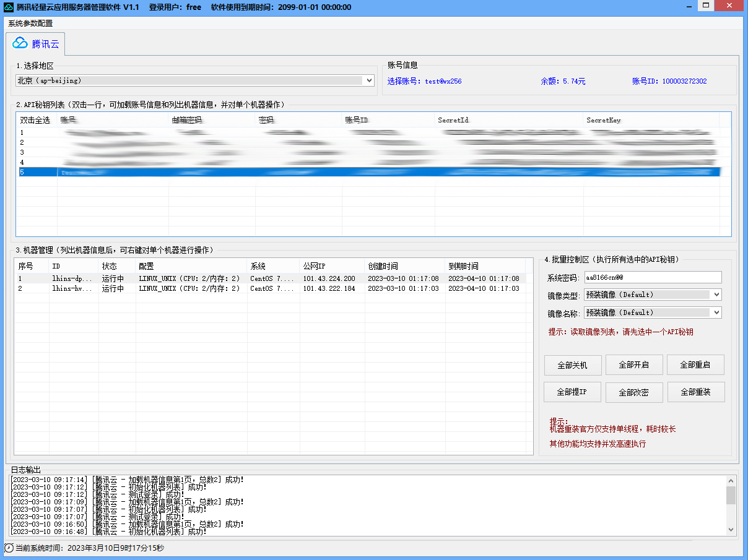Screen dimensions: 748x560
Task: Focus the 系统密码 input field
Action: (x=653, y=277)
